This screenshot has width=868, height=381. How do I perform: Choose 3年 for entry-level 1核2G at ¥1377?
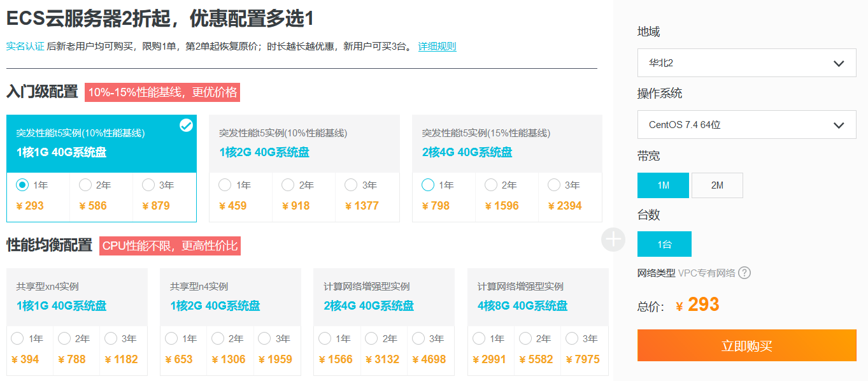351,185
